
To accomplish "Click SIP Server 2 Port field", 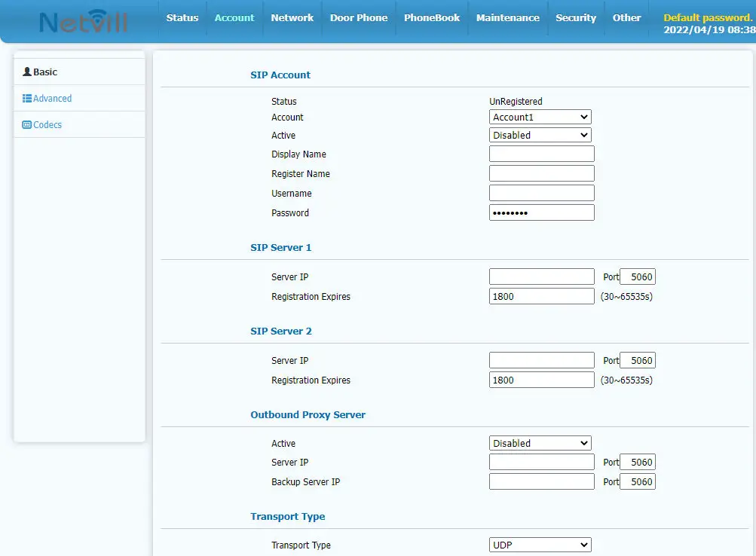I will point(638,360).
